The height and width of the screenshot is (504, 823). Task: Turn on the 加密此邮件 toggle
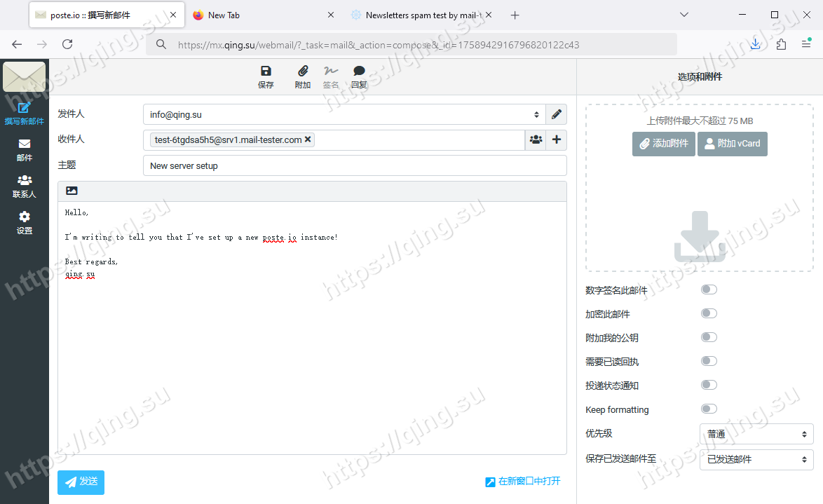point(709,313)
